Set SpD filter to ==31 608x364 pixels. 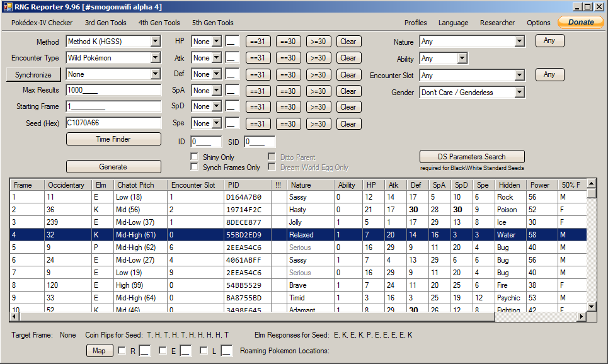coord(258,107)
